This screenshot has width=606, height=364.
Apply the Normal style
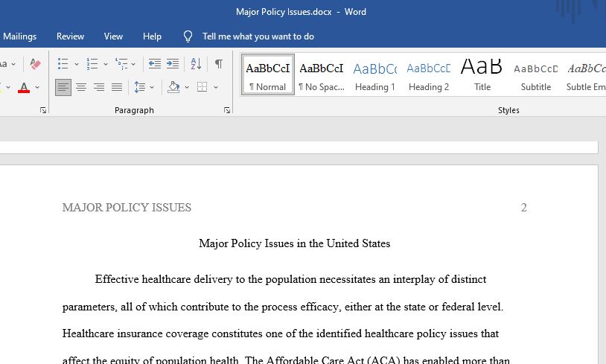point(268,74)
